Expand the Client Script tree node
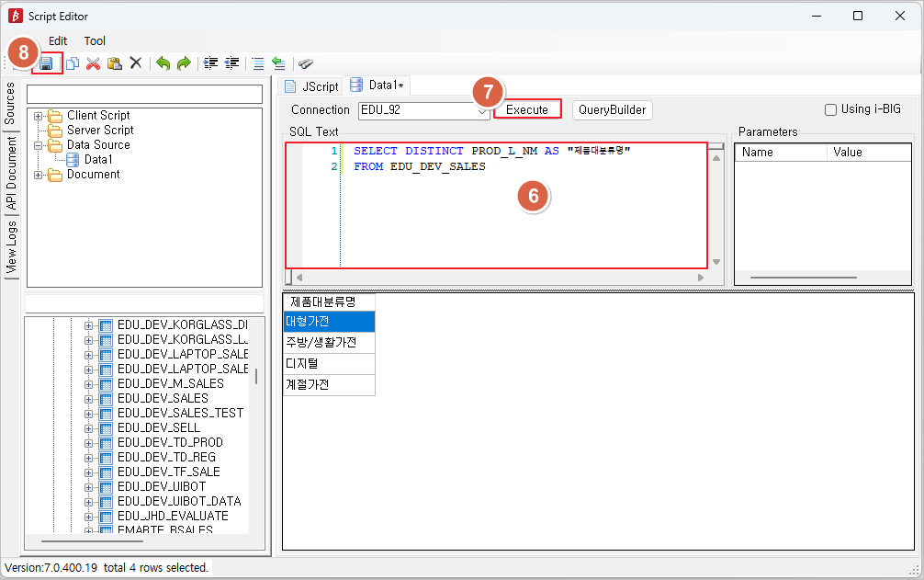This screenshot has height=580, width=924. (39, 116)
